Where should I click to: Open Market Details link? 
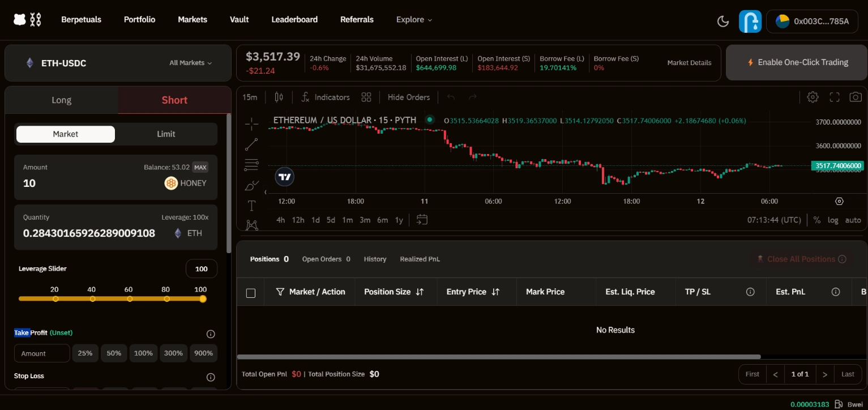click(689, 63)
